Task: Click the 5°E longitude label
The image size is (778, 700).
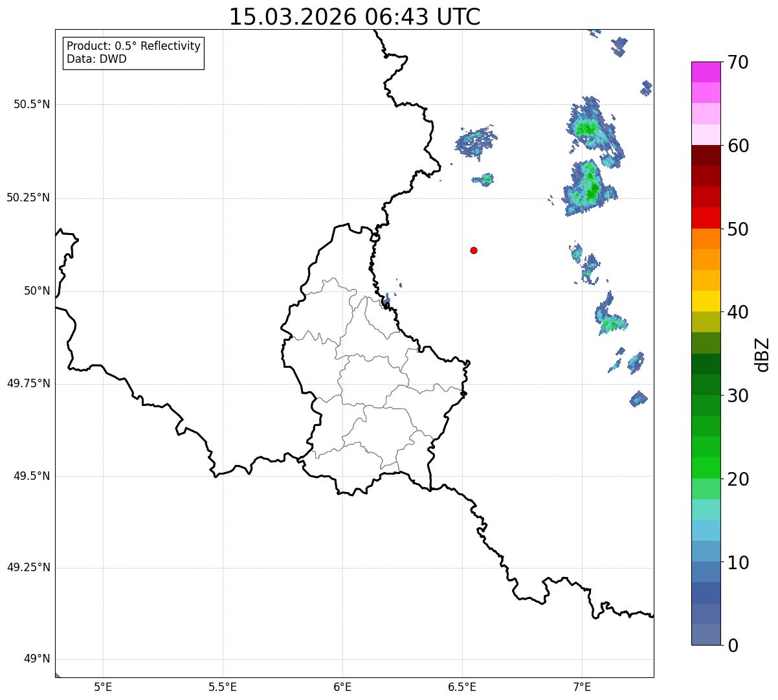Action: [103, 687]
